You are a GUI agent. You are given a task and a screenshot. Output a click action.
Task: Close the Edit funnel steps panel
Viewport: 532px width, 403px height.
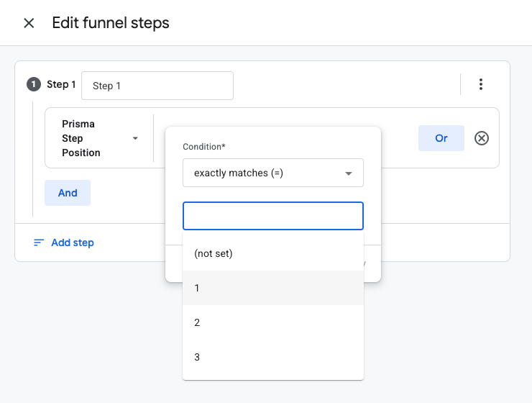pos(29,23)
